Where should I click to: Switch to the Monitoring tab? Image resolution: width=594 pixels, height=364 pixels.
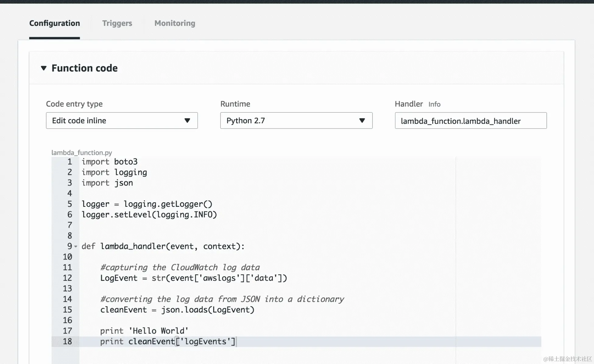tap(175, 23)
